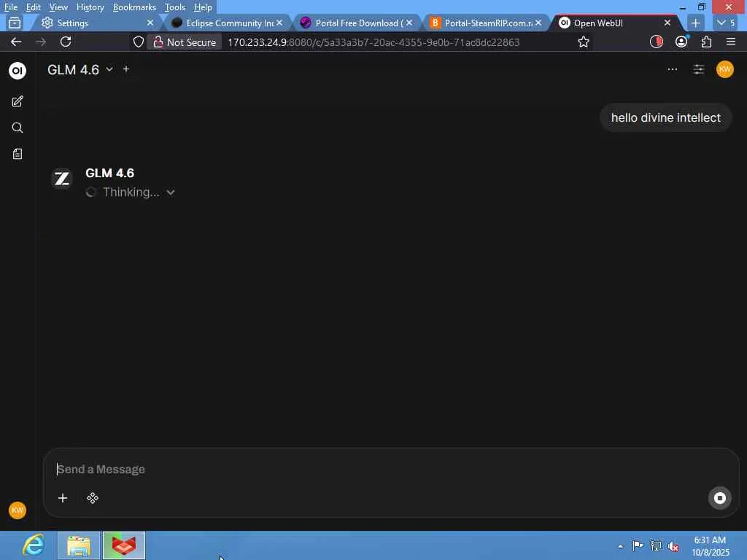Open a new browser tab
Screen dimensions: 747x560
click(695, 23)
